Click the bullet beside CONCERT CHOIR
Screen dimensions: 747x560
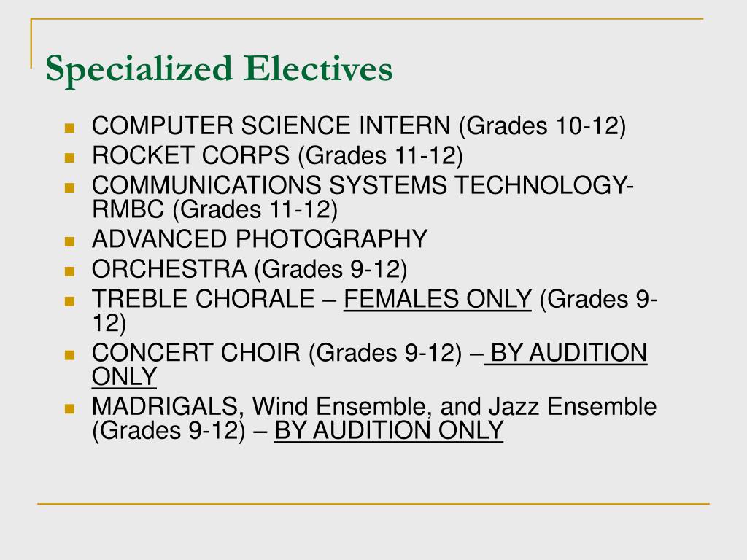(x=69, y=355)
